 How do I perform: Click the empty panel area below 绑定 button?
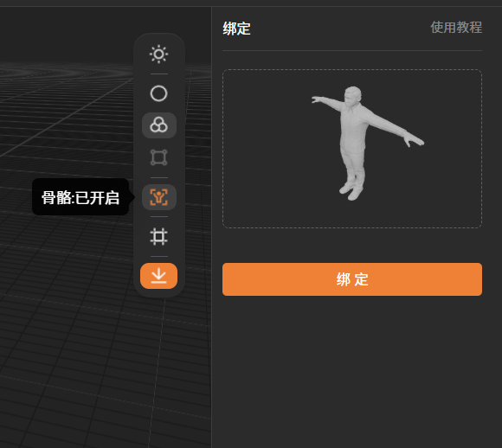352,371
